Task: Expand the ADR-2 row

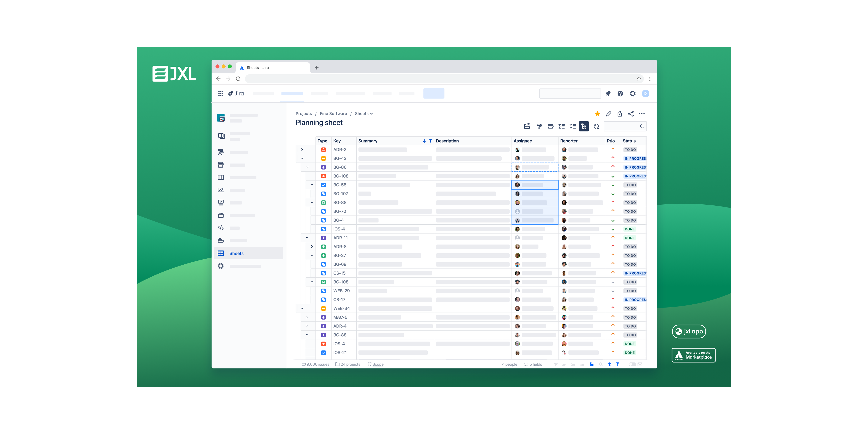Action: point(302,150)
